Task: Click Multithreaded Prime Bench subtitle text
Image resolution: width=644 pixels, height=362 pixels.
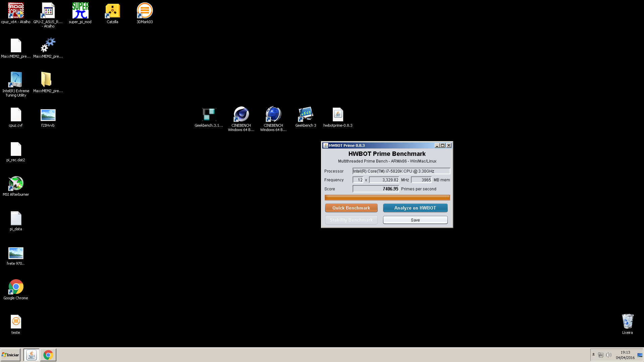Action: pos(387,161)
